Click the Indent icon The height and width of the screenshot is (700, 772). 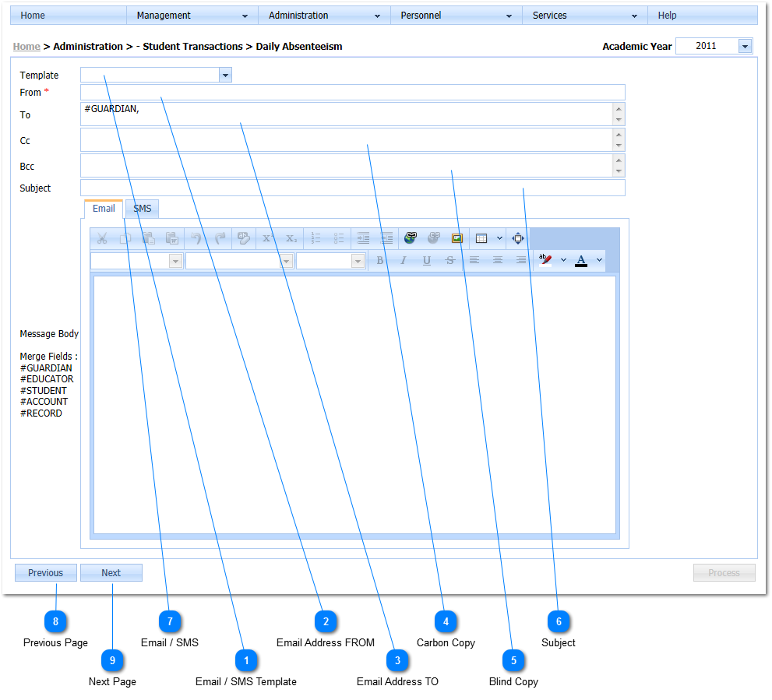pos(363,239)
